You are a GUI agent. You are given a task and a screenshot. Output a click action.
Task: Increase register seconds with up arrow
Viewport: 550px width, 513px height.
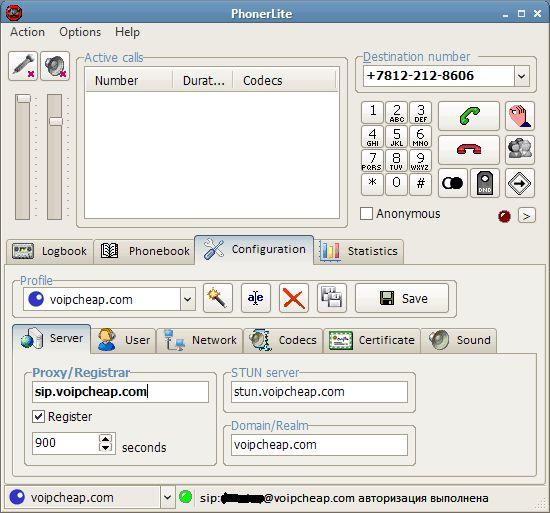coord(106,438)
